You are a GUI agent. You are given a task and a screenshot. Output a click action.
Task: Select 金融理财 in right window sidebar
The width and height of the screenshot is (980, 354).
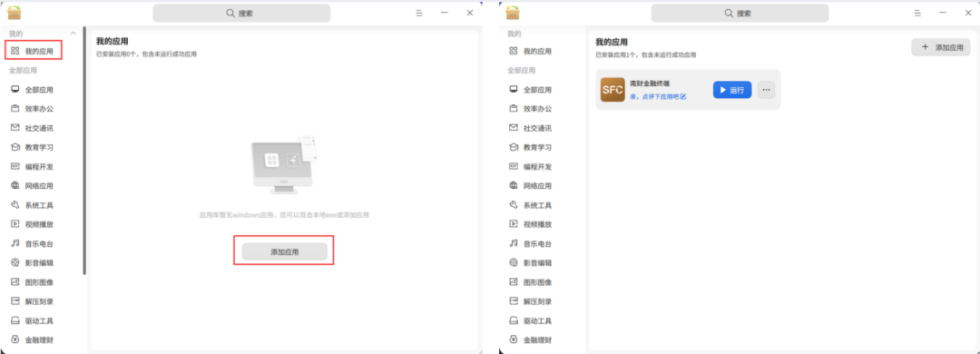click(531, 340)
